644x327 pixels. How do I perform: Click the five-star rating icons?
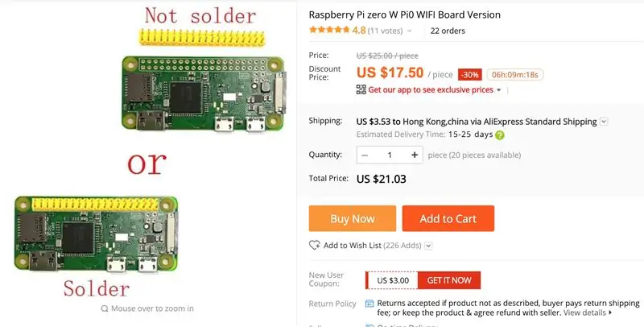pyautogui.click(x=329, y=30)
